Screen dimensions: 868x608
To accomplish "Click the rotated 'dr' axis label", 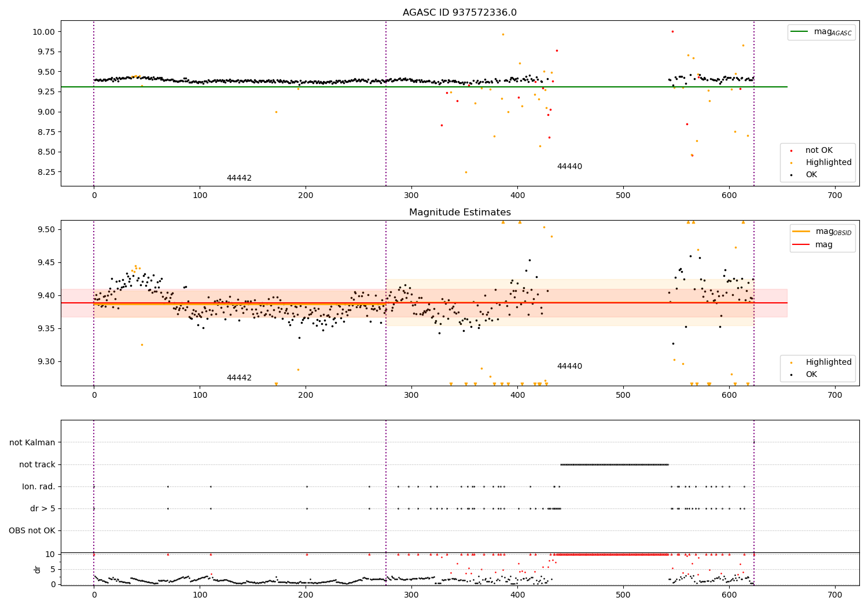I will [38, 569].
